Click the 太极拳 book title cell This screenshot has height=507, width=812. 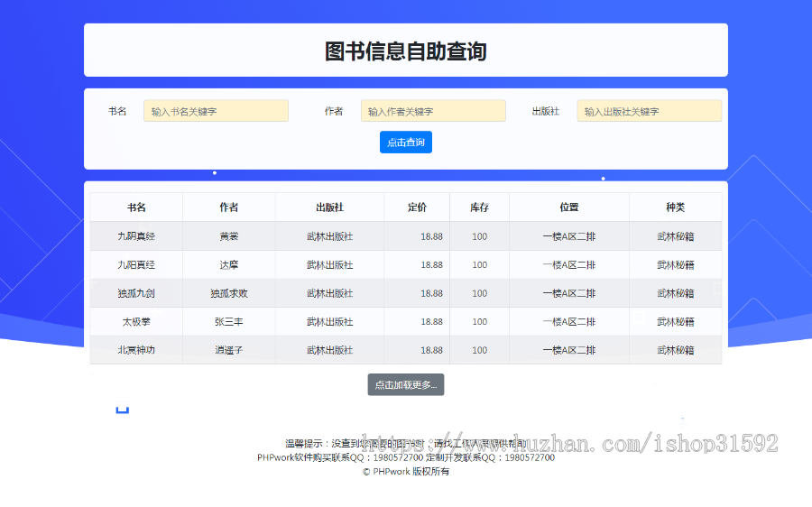click(136, 322)
